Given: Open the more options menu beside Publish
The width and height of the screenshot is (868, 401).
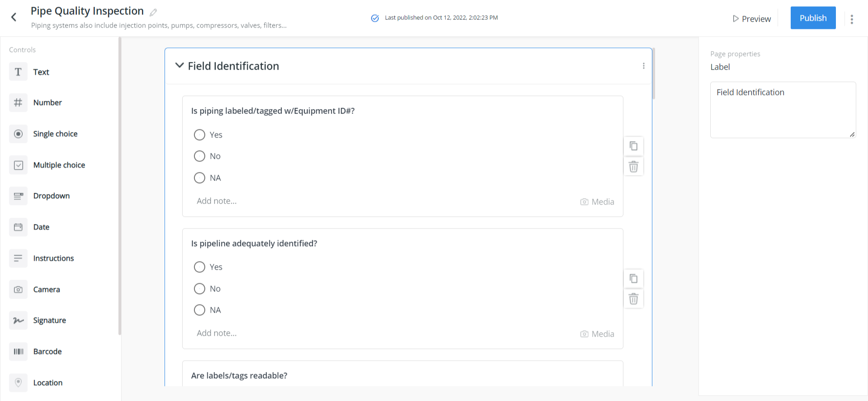Looking at the screenshot, I should (x=851, y=19).
